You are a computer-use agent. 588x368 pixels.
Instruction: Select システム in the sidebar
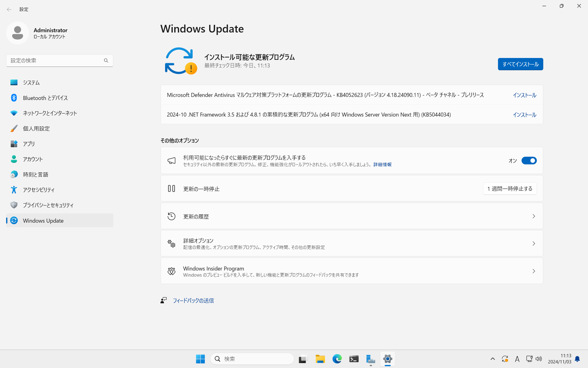[31, 82]
